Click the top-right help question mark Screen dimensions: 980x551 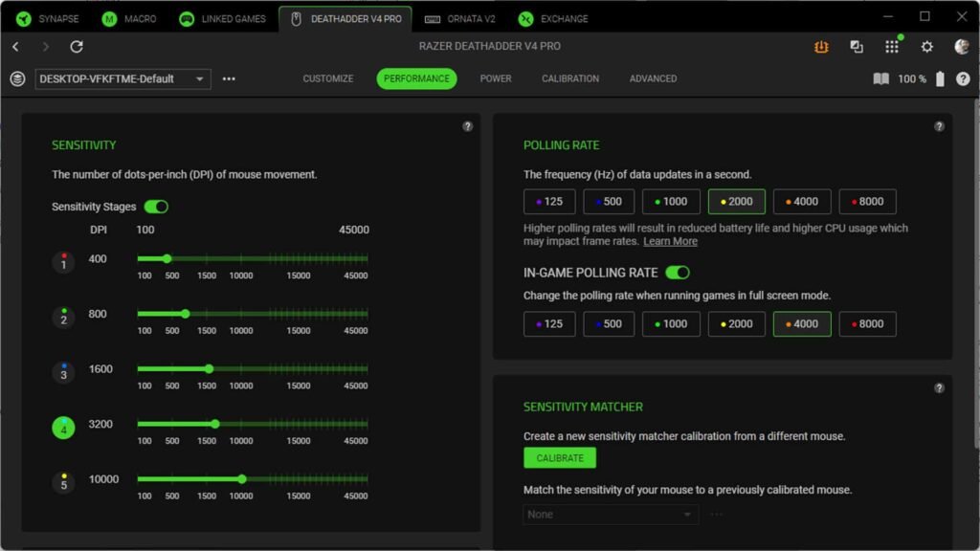pyautogui.click(x=963, y=78)
